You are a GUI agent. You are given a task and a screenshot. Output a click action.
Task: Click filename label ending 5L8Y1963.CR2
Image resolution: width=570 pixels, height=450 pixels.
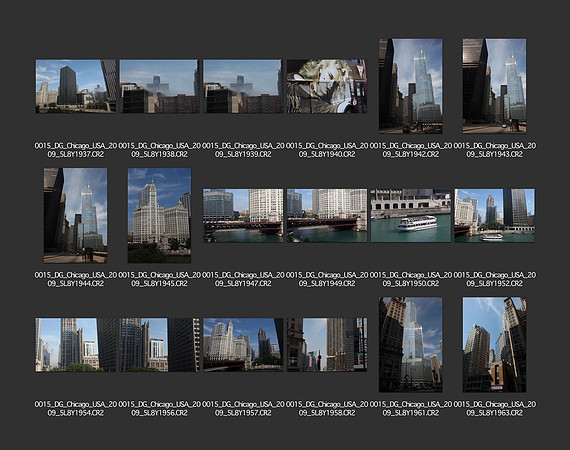(x=494, y=409)
